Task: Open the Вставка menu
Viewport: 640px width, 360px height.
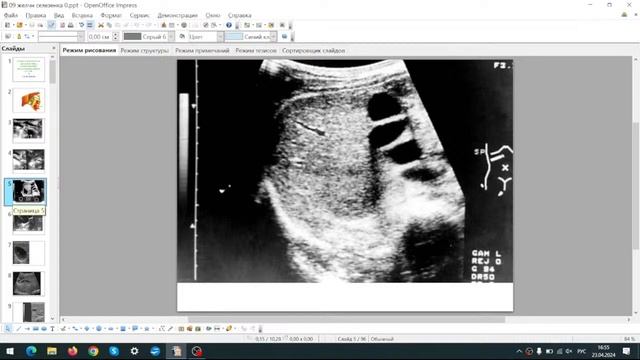Action: point(82,15)
